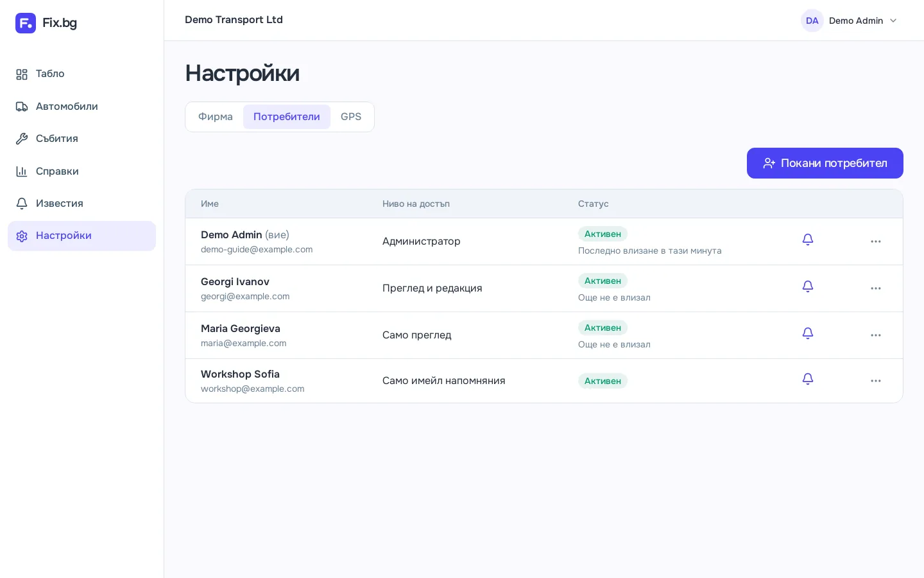Click the name Workshop Sofia
This screenshot has height=578, width=924.
point(240,374)
